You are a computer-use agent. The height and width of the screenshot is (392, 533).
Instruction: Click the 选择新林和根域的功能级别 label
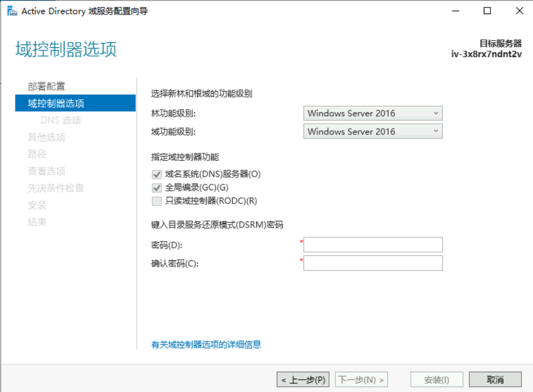(x=201, y=94)
